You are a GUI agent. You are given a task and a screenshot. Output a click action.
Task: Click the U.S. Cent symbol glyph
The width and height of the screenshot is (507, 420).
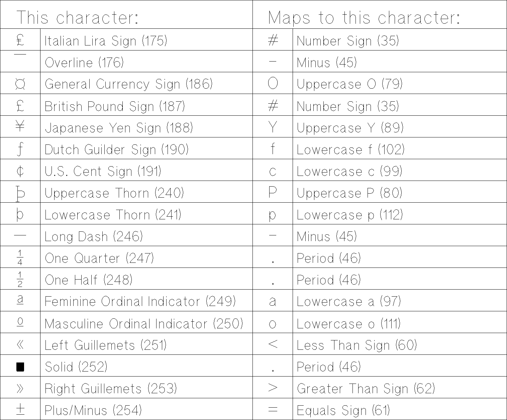[x=20, y=171]
